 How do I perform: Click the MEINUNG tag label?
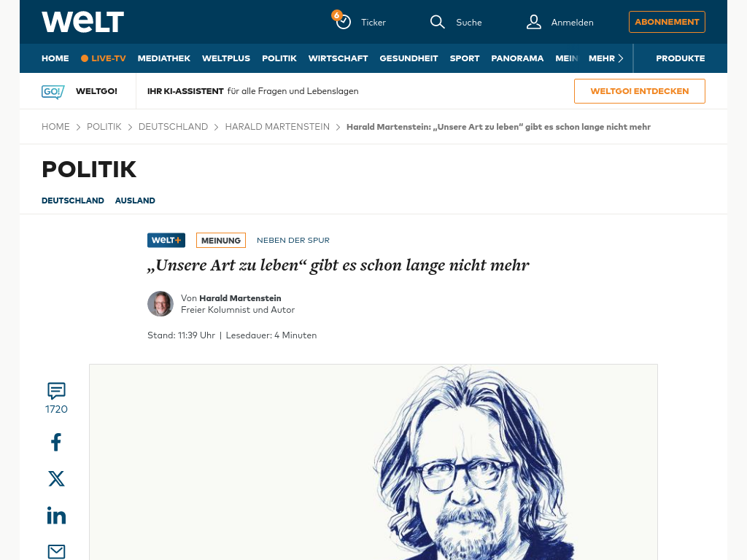[x=221, y=241]
